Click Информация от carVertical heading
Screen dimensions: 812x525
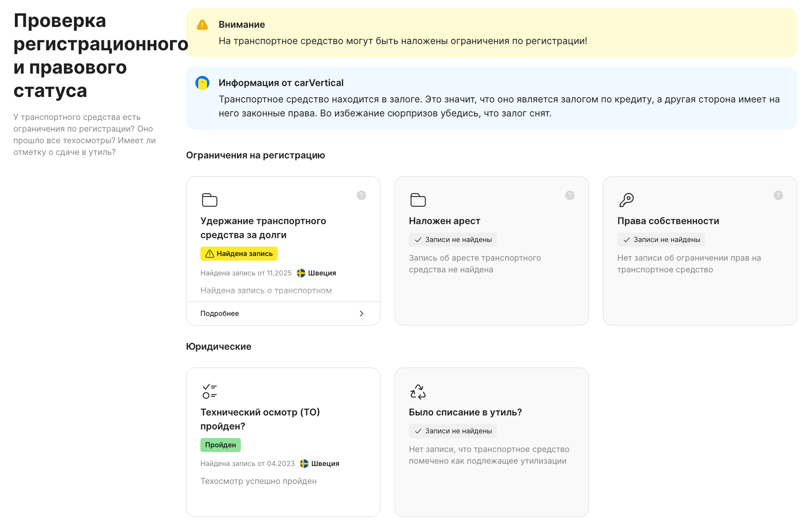coord(281,83)
